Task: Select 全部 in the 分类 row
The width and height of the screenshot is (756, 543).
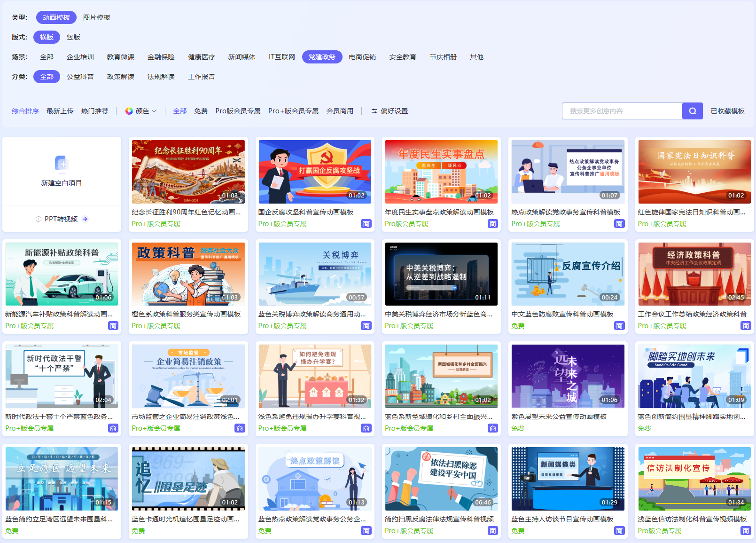Action: click(47, 77)
